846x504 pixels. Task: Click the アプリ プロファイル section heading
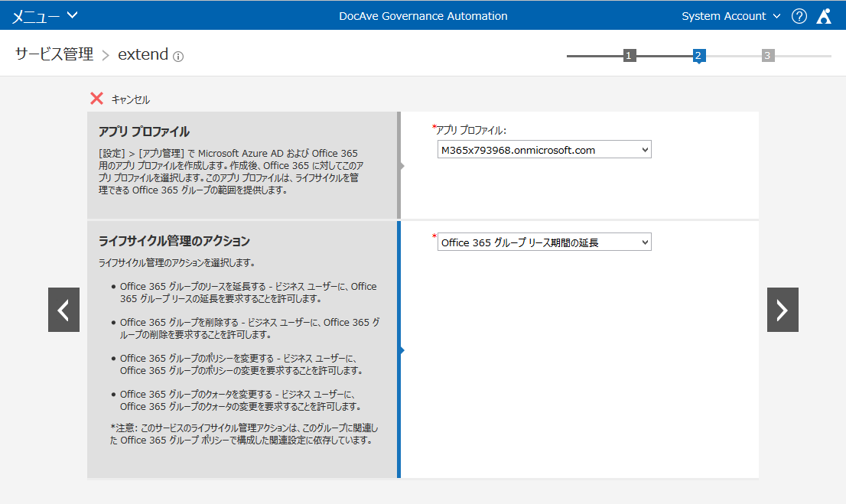[x=144, y=132]
